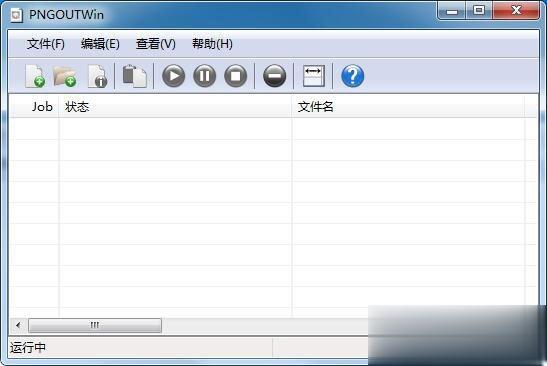Remove job with the minus icon
The height and width of the screenshot is (366, 547).
[275, 76]
